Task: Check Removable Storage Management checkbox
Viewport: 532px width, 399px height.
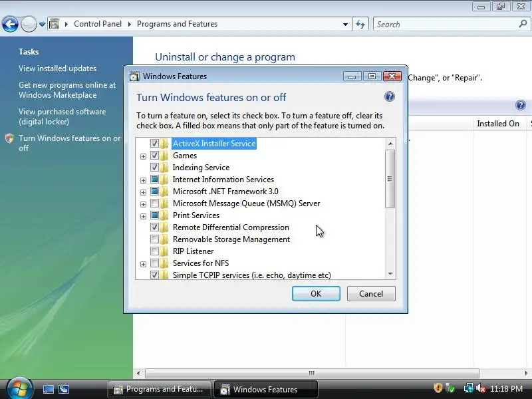Action: (x=154, y=239)
